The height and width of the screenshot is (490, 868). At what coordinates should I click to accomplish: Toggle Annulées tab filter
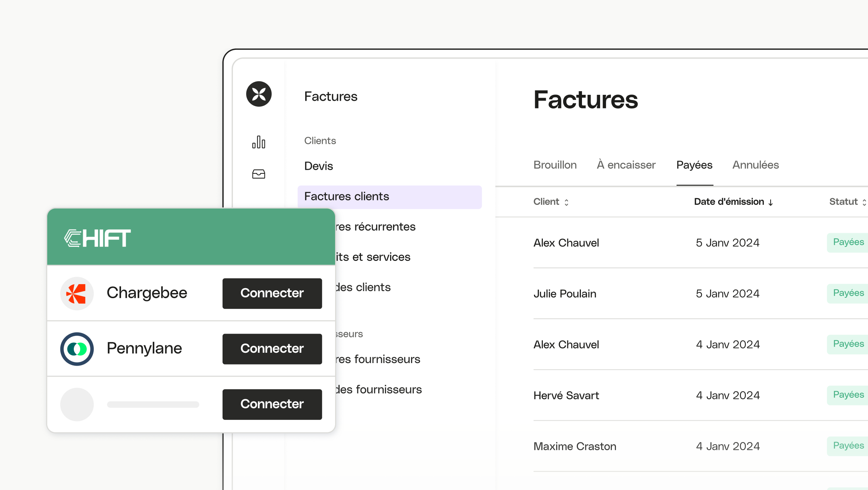756,165
